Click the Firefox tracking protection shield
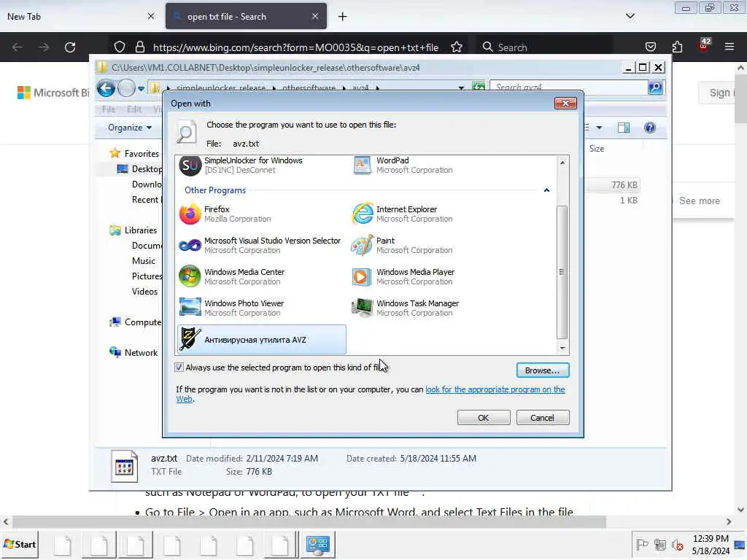Viewport: 747px width, 560px height. 120,47
